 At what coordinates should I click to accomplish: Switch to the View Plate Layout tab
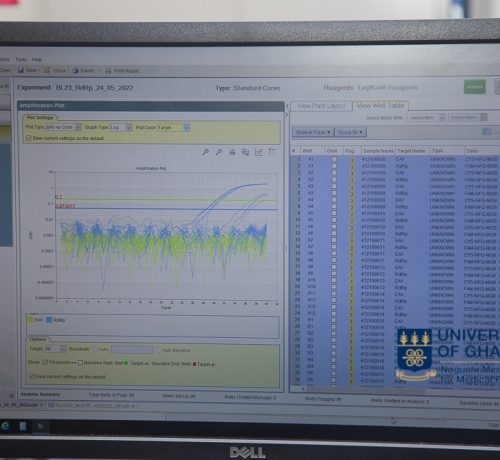321,106
